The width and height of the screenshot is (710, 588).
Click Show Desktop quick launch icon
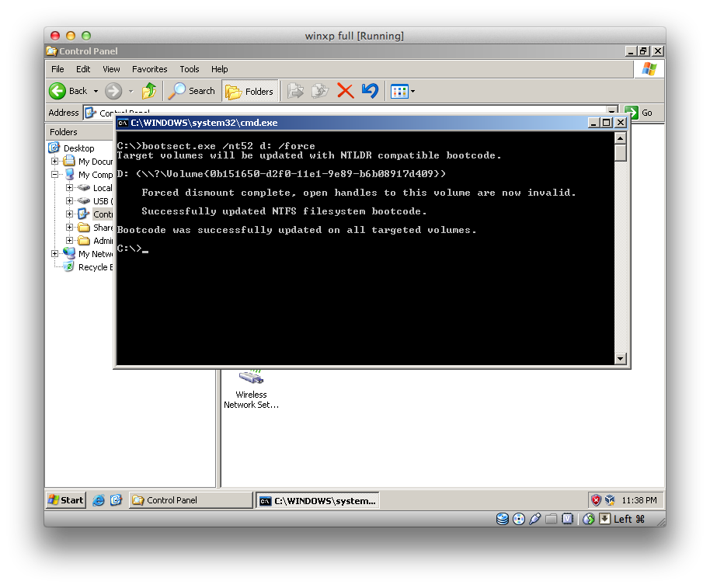[116, 500]
